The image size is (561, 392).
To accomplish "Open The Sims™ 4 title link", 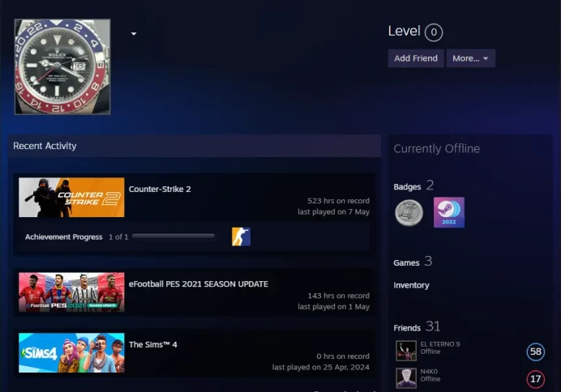I will [152, 344].
